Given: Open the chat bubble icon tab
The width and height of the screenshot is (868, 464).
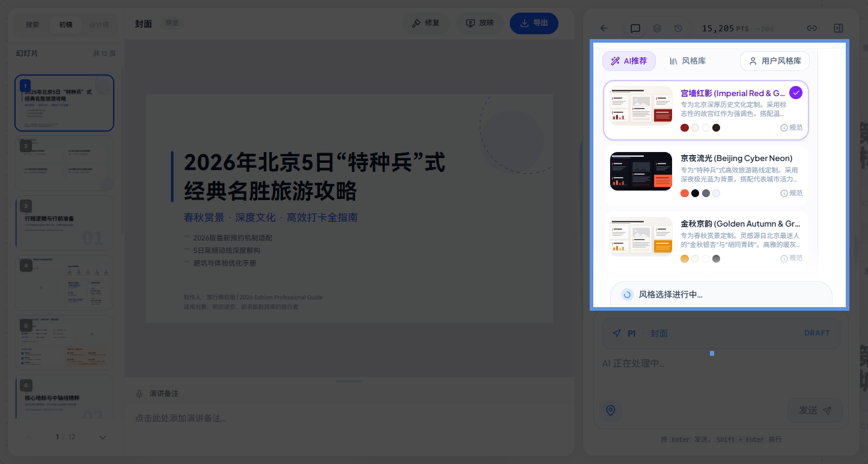Looking at the screenshot, I should pos(635,28).
